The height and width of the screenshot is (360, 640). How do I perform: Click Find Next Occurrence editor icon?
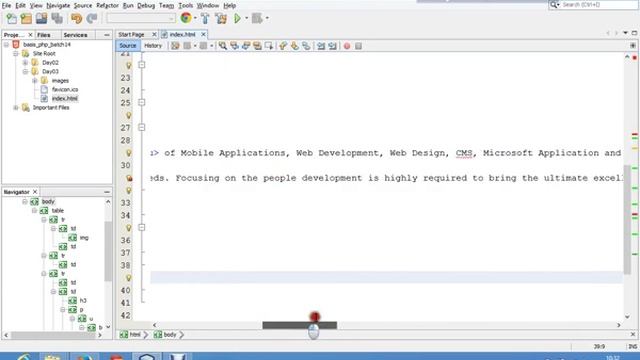coord(246,46)
